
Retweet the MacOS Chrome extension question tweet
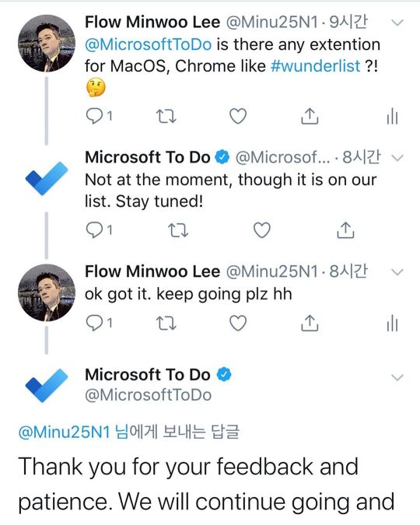[166, 116]
